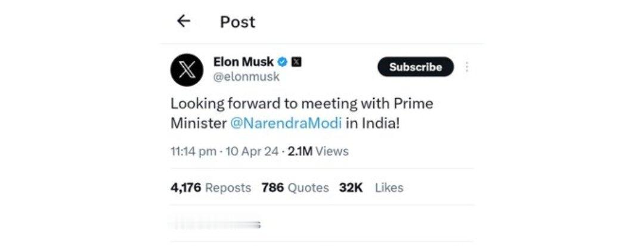This screenshot has height=246, width=644.
Task: Go back using the left arrow
Action: click(184, 21)
